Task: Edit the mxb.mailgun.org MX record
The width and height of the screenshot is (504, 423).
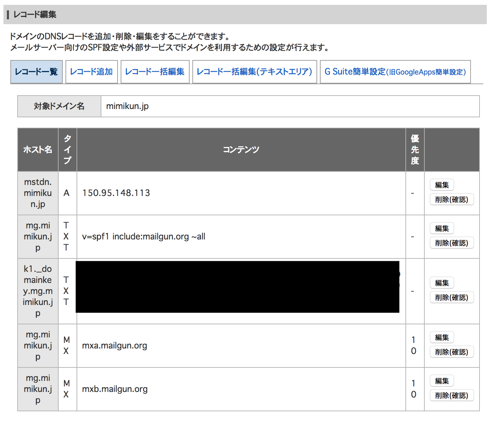Action: (x=442, y=381)
